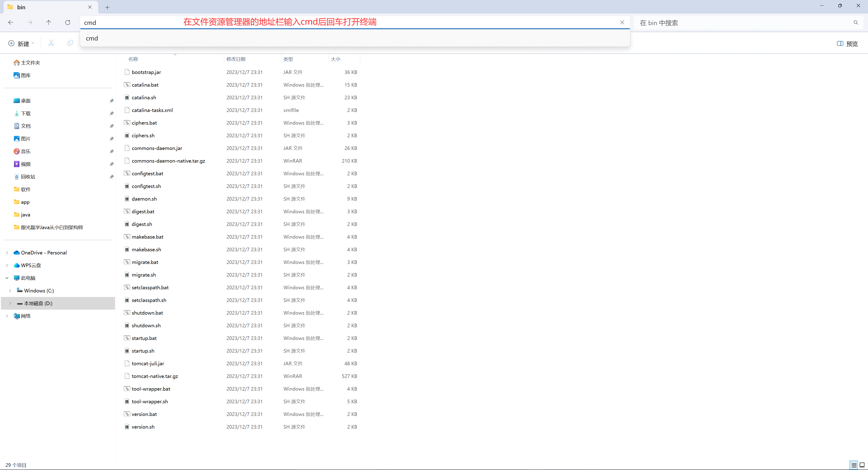Sort by 名称 column header

(x=133, y=59)
